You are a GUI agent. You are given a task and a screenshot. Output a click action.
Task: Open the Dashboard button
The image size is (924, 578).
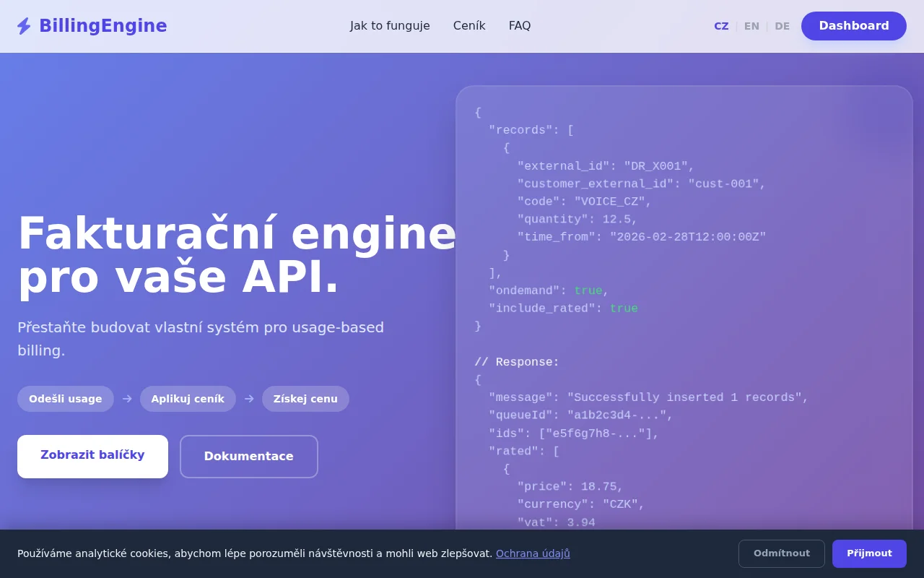pos(854,26)
